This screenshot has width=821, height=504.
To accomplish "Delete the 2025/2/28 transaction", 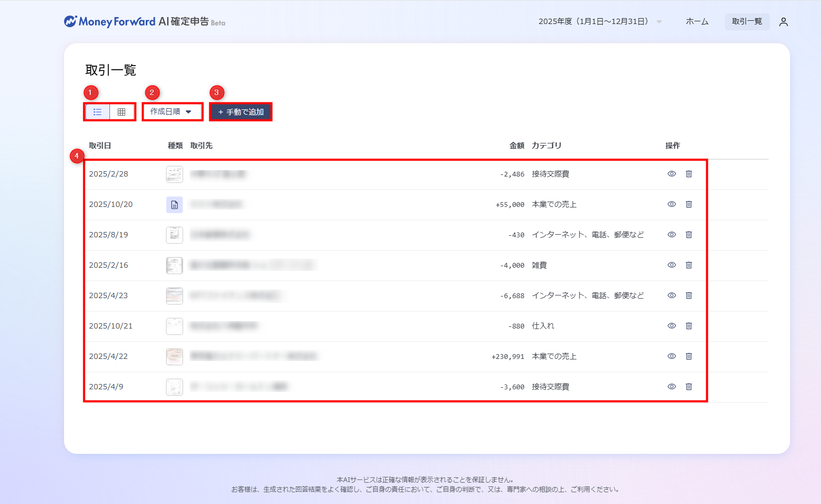I will pyautogui.click(x=689, y=174).
